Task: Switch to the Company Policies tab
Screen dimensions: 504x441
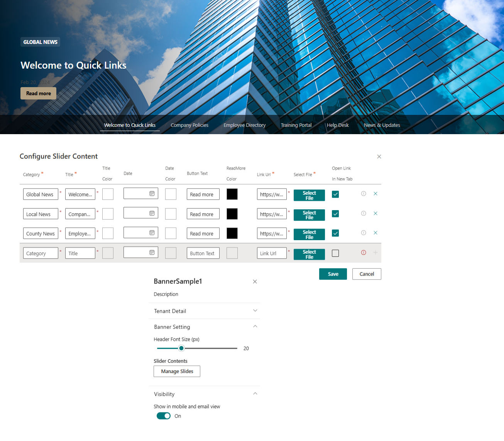Action: [x=189, y=125]
